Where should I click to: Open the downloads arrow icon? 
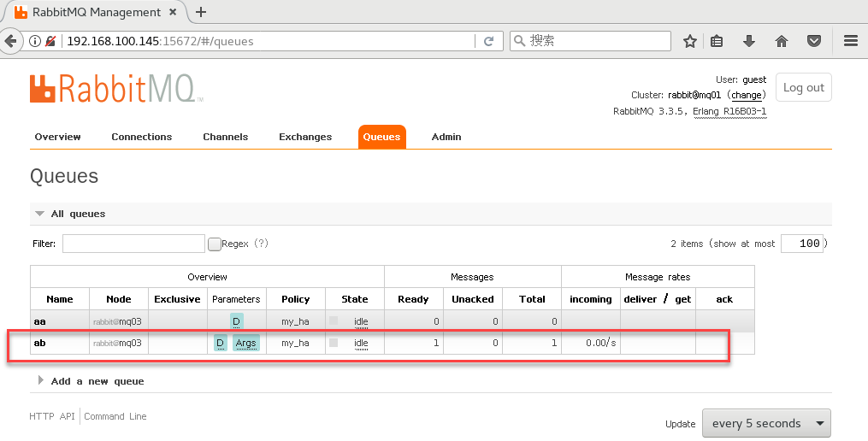[749, 41]
